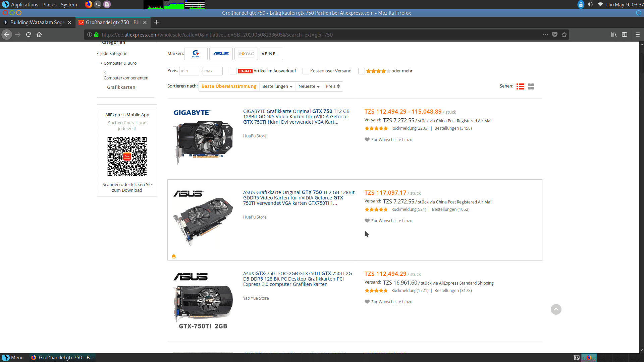Open the Pocket save icon in the address bar
Viewport: 644px width, 362px height.
[x=555, y=35]
